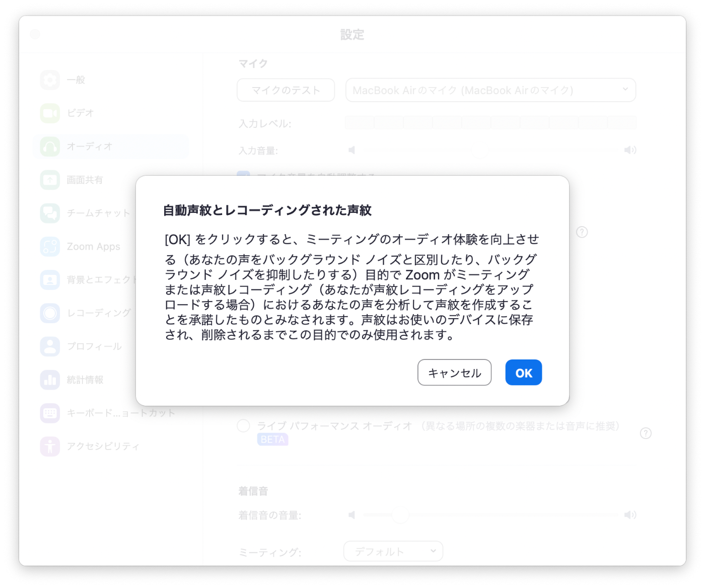Open the Zoom Apps sidebar icon
The width and height of the screenshot is (705, 588).
(50, 247)
